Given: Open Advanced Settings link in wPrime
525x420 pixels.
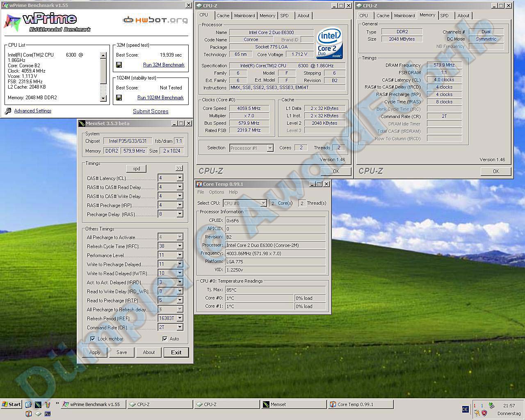Looking at the screenshot, I should [33, 111].
